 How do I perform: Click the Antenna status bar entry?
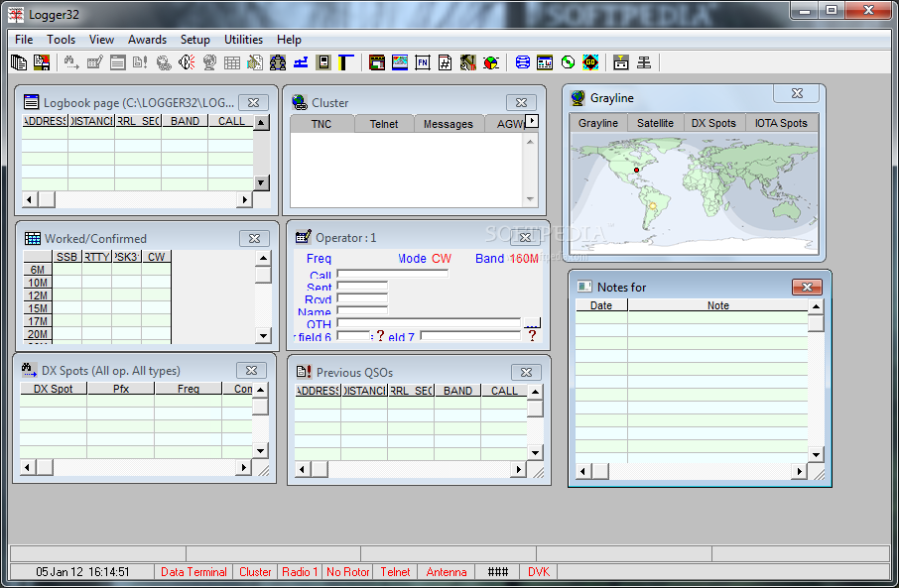tap(447, 572)
